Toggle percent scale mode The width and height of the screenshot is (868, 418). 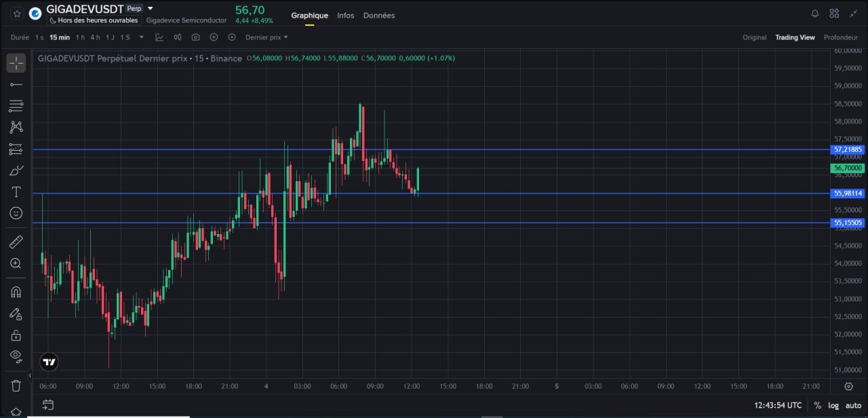[x=818, y=405]
